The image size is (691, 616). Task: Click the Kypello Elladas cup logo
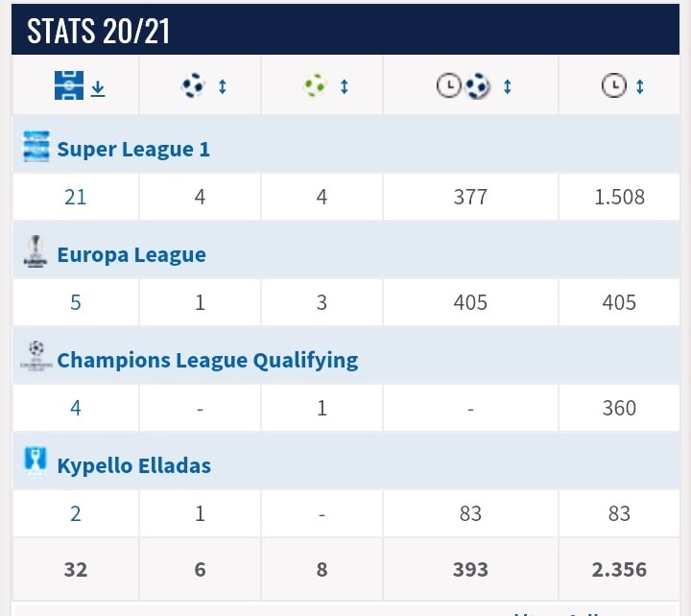click(x=36, y=464)
